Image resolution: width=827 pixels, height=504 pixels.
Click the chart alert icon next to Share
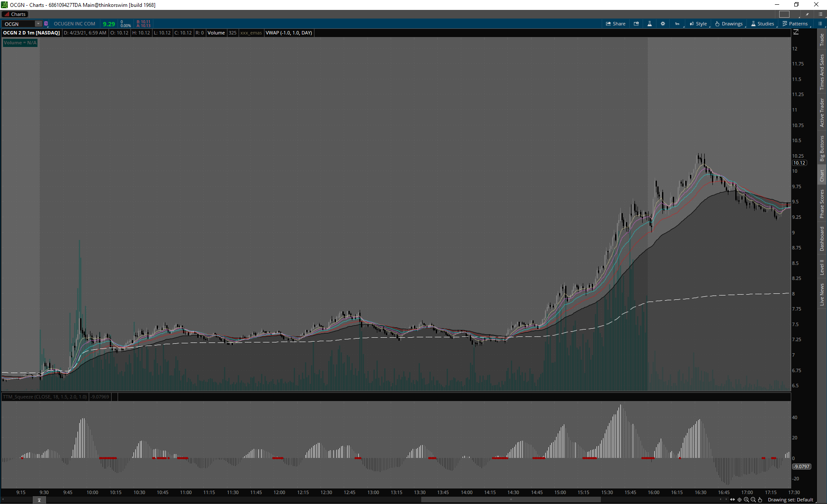click(636, 24)
